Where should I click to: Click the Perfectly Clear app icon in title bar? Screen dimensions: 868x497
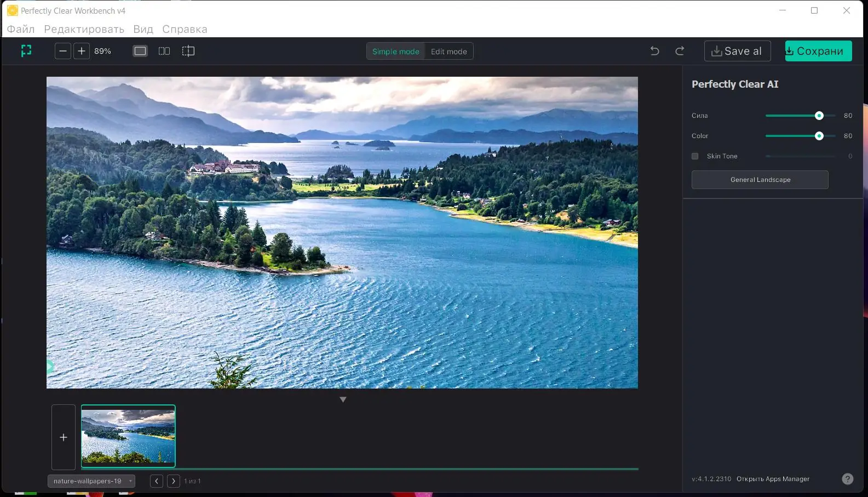(x=12, y=10)
